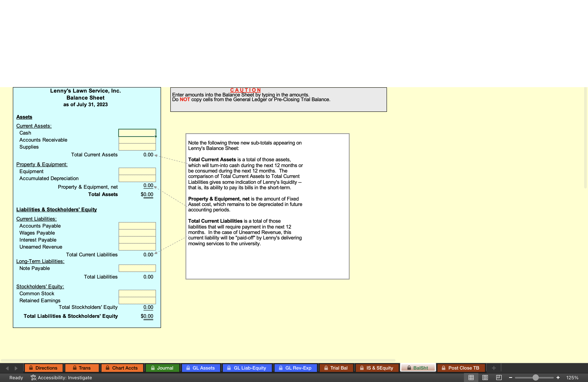The height and width of the screenshot is (382, 588).
Task: Switch to Page Layout view icon
Action: pos(485,378)
